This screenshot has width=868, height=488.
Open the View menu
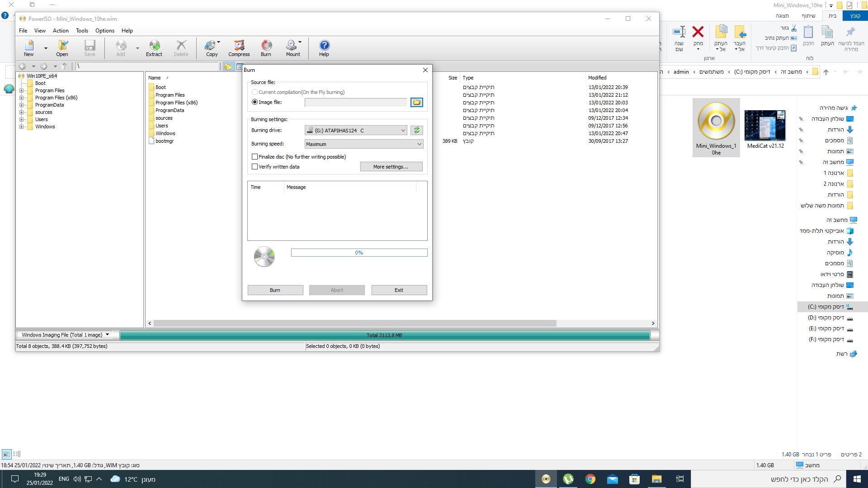coord(40,31)
